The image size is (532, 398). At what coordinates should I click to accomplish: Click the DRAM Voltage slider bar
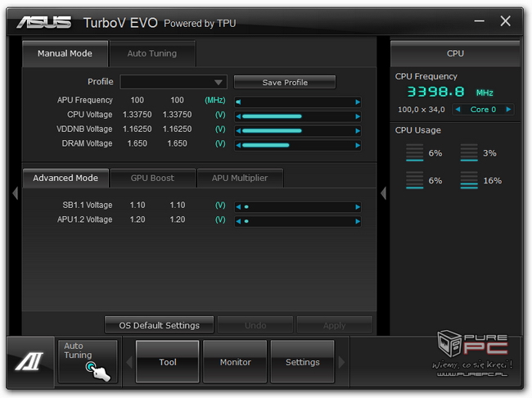point(298,145)
